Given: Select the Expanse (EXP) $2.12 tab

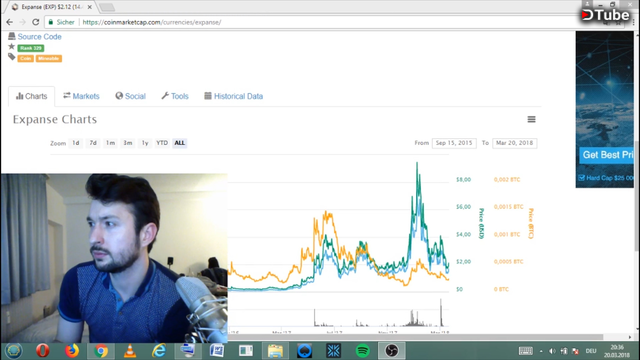Looking at the screenshot, I should point(51,7).
